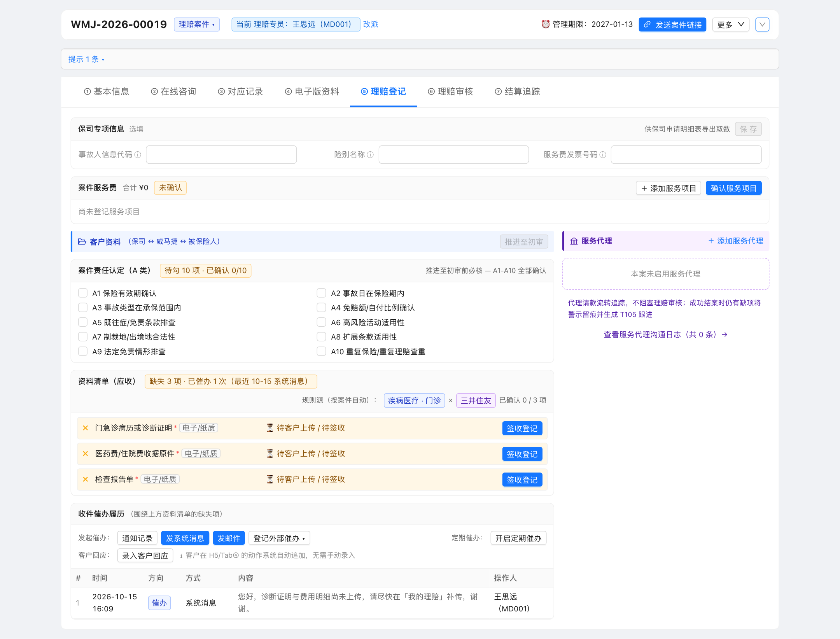Focus the 服务费发票号码 input field
The width and height of the screenshot is (840, 639).
686,155
